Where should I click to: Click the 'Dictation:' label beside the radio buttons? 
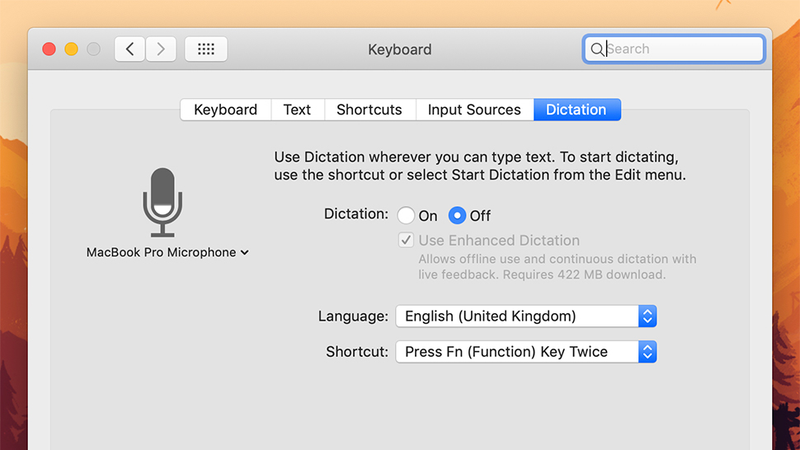click(x=356, y=214)
